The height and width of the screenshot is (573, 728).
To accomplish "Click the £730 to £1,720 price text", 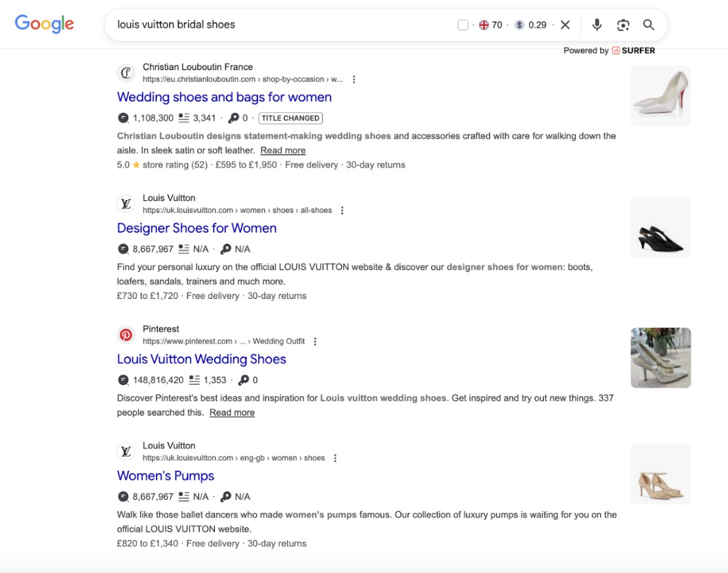I will 148,296.
